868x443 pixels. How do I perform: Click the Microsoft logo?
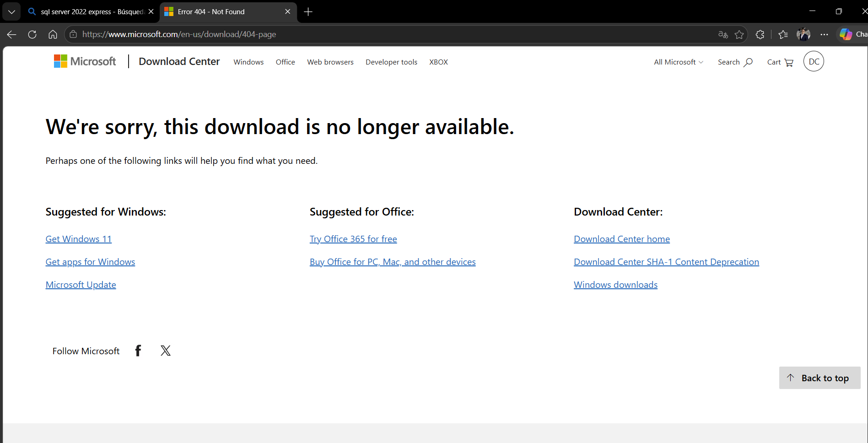tap(85, 61)
